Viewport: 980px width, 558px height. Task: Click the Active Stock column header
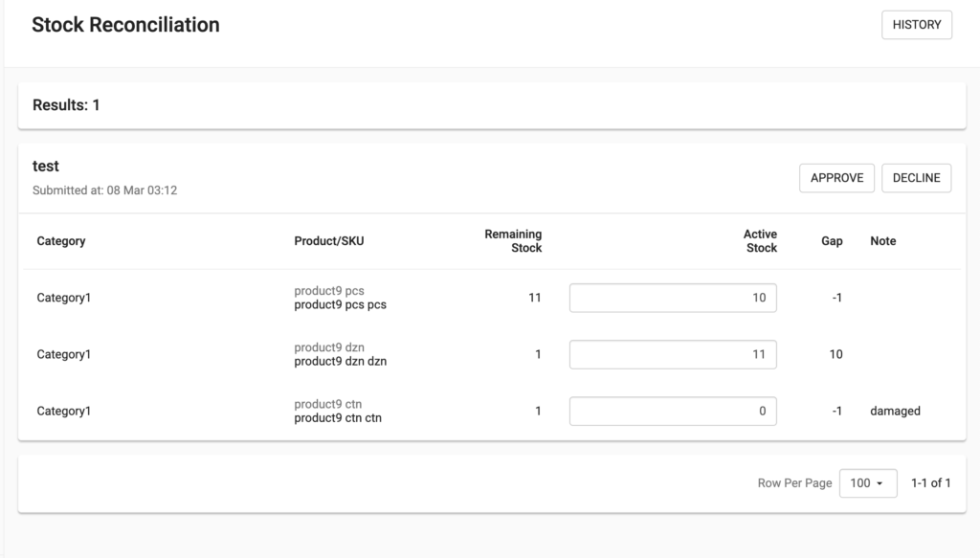pyautogui.click(x=760, y=241)
